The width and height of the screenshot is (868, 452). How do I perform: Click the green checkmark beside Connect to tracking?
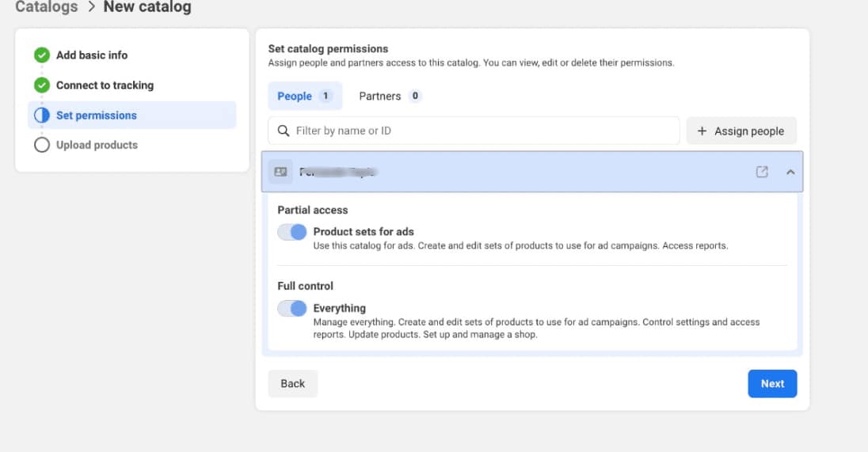(x=42, y=85)
